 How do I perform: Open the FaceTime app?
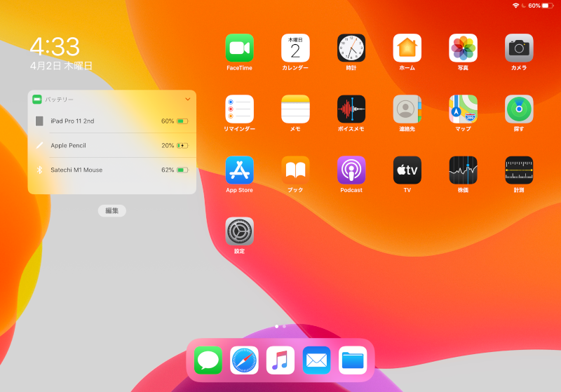[239, 48]
